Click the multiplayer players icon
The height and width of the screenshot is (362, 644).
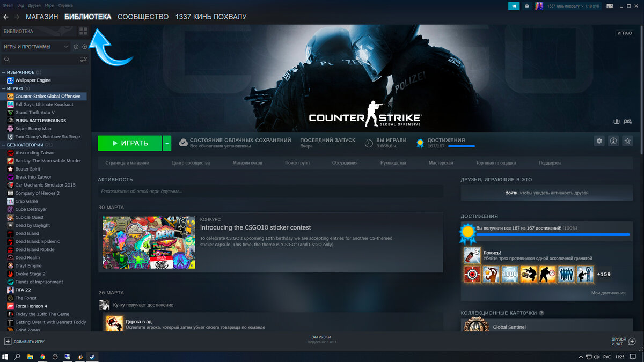[616, 121]
